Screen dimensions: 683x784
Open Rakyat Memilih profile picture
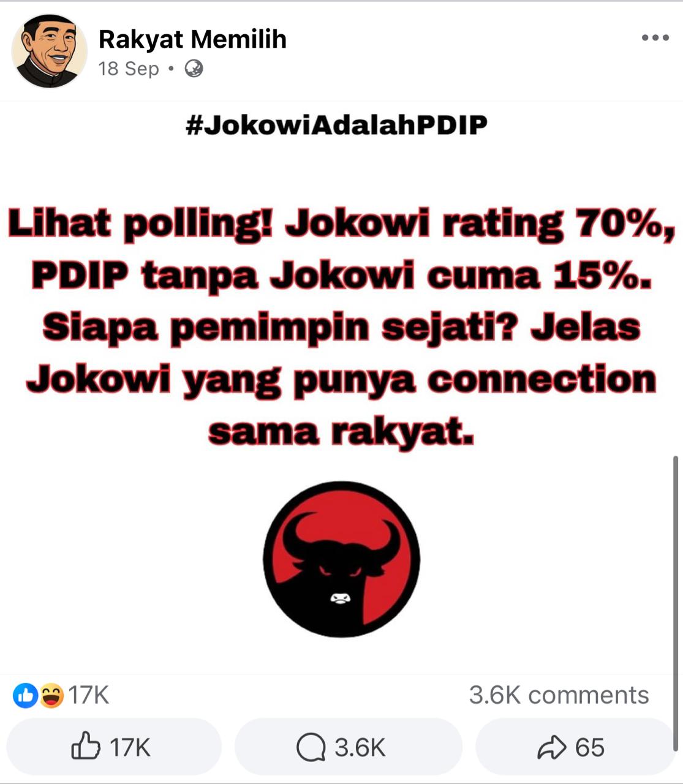click(x=49, y=51)
